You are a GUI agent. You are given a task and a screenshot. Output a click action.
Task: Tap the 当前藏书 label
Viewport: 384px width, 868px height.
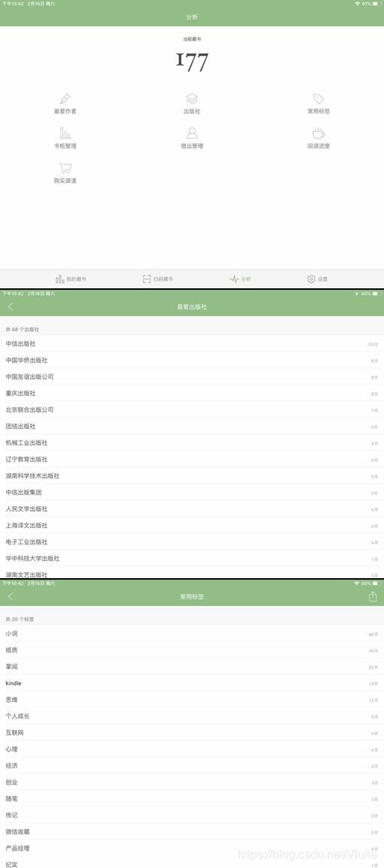192,39
